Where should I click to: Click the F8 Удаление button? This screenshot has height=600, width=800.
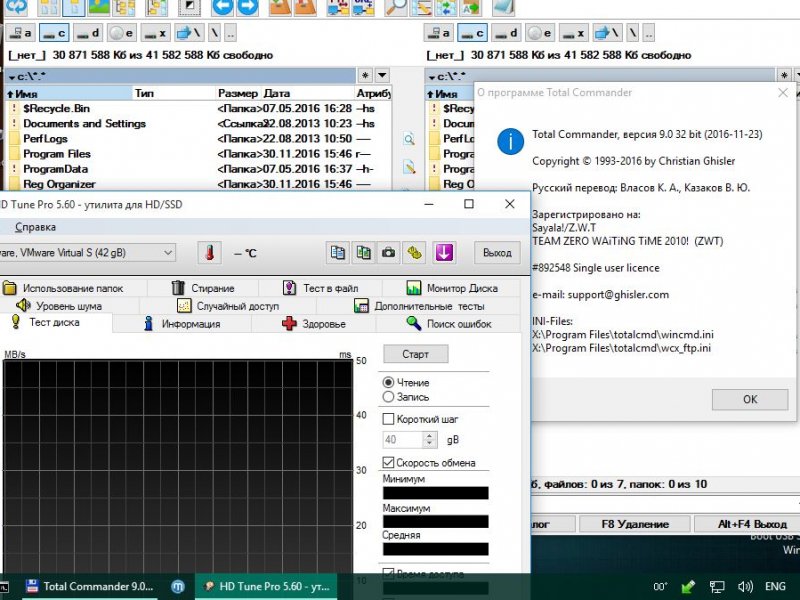(x=635, y=524)
